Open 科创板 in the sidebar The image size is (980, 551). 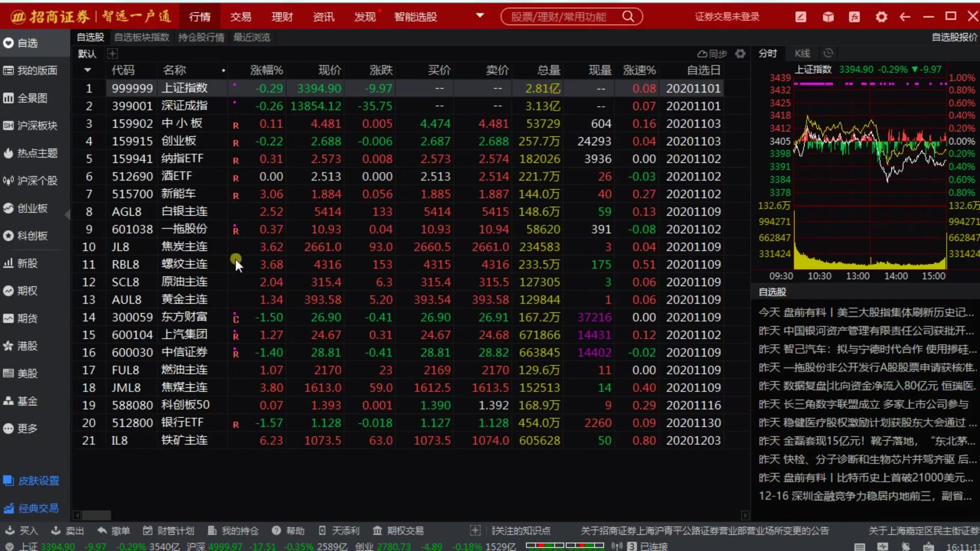[x=26, y=236]
